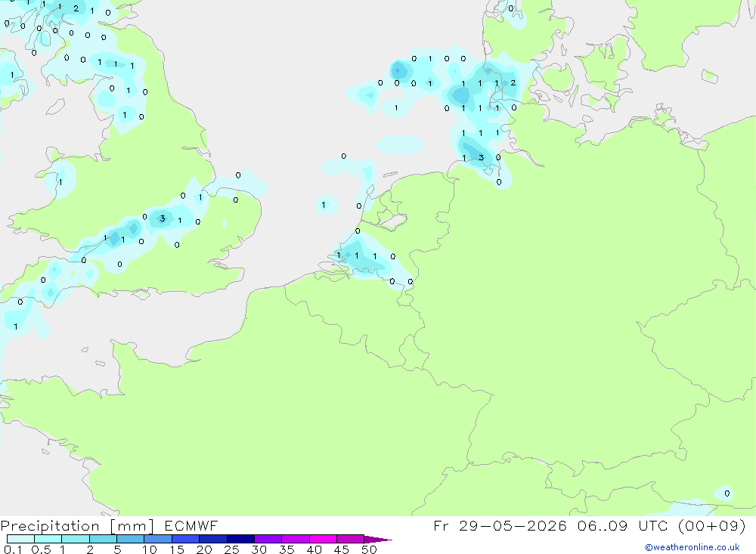Select the 5–10 mm legend color swatch
756x554 pixels.
pos(131,539)
